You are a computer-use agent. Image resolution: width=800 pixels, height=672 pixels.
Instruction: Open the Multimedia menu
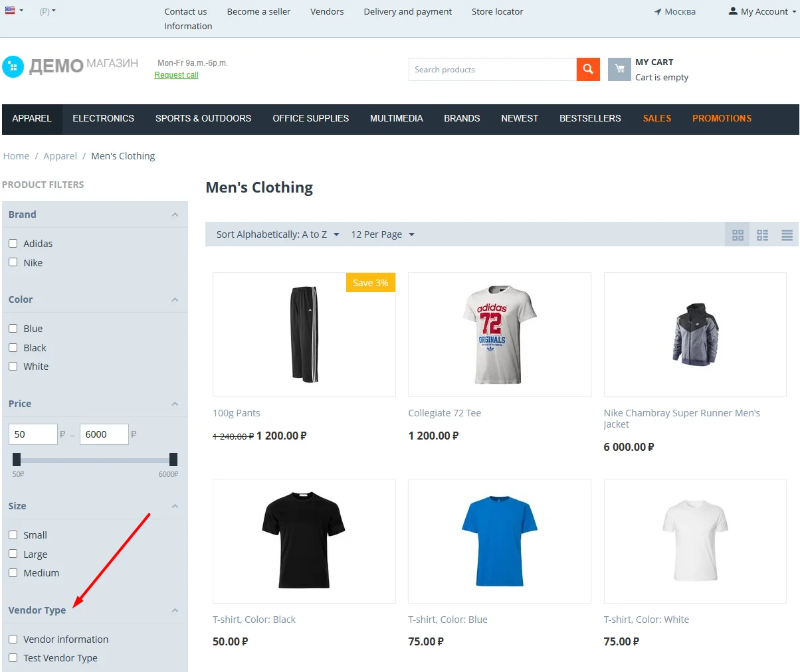396,118
